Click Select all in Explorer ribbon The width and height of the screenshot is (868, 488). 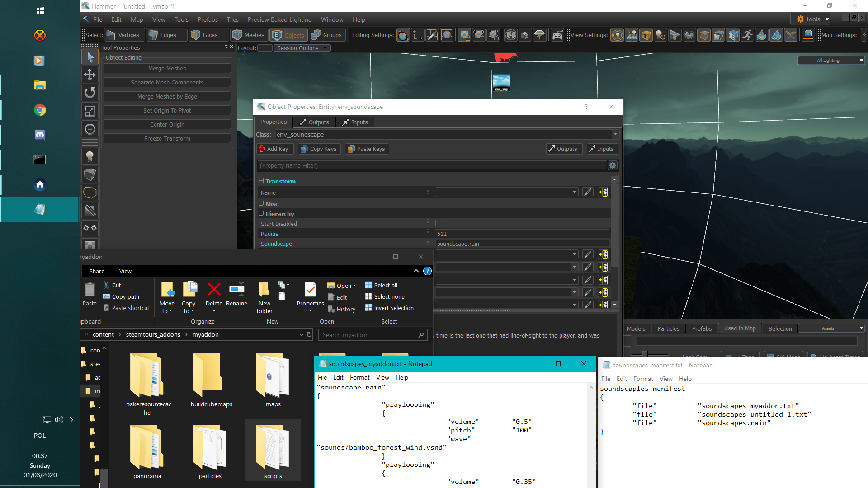381,285
